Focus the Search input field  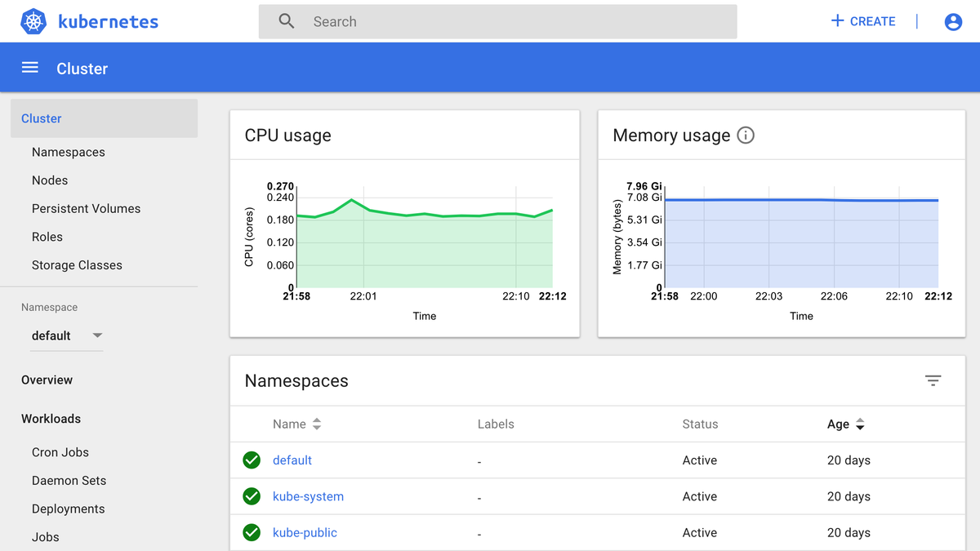pyautogui.click(x=514, y=22)
